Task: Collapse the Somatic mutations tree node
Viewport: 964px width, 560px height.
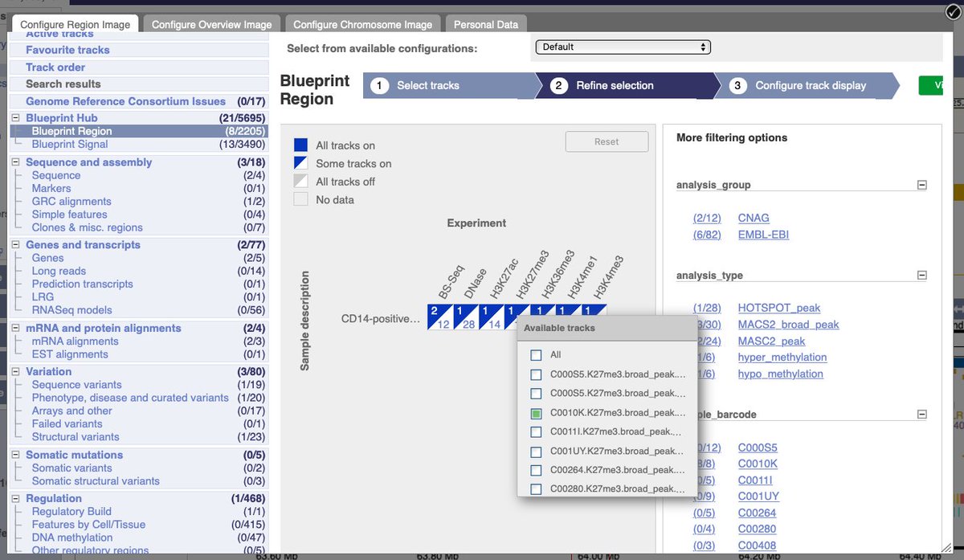Action: click(16, 455)
